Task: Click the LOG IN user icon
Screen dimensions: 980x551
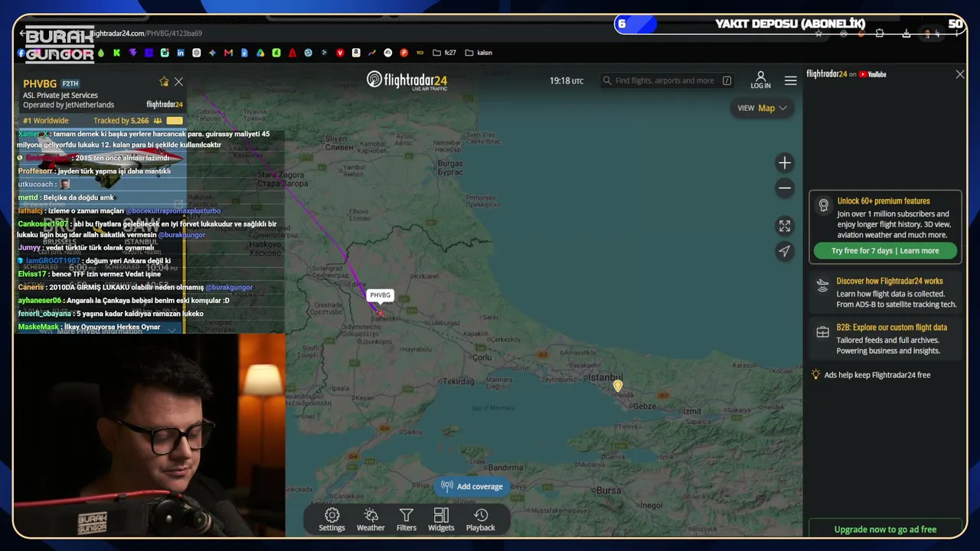Action: pyautogui.click(x=761, y=80)
